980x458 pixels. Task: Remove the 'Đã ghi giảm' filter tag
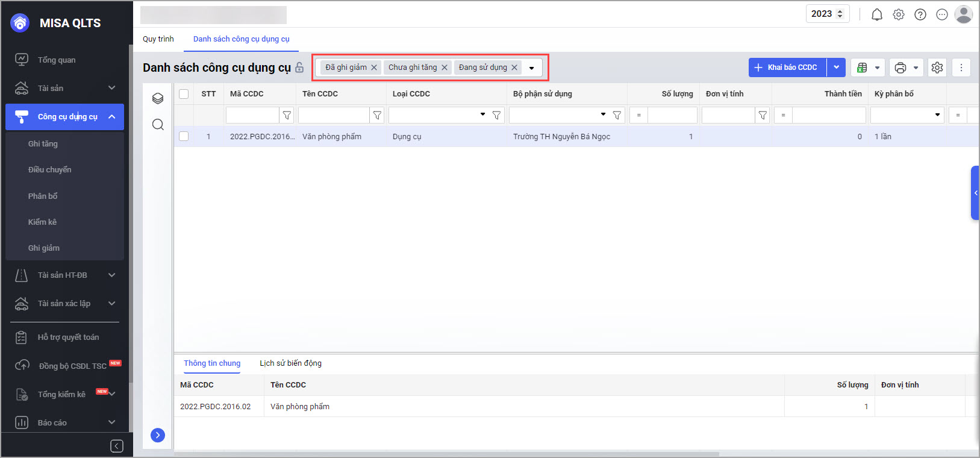click(374, 67)
